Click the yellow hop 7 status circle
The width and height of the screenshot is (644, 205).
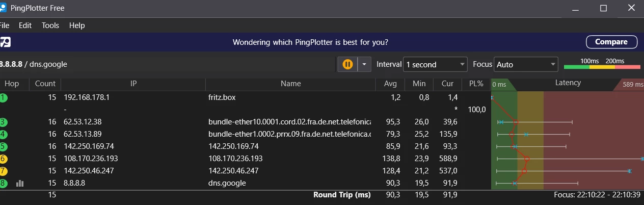pos(4,171)
